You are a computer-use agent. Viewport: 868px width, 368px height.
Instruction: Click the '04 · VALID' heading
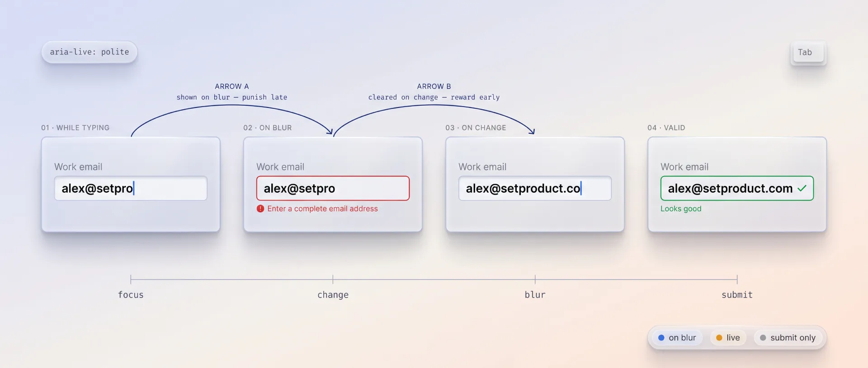[x=666, y=128]
